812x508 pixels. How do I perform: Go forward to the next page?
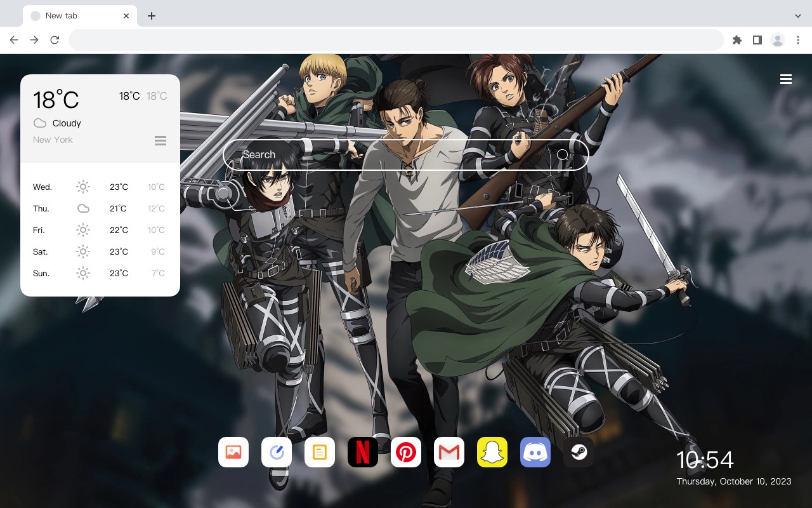coord(34,40)
